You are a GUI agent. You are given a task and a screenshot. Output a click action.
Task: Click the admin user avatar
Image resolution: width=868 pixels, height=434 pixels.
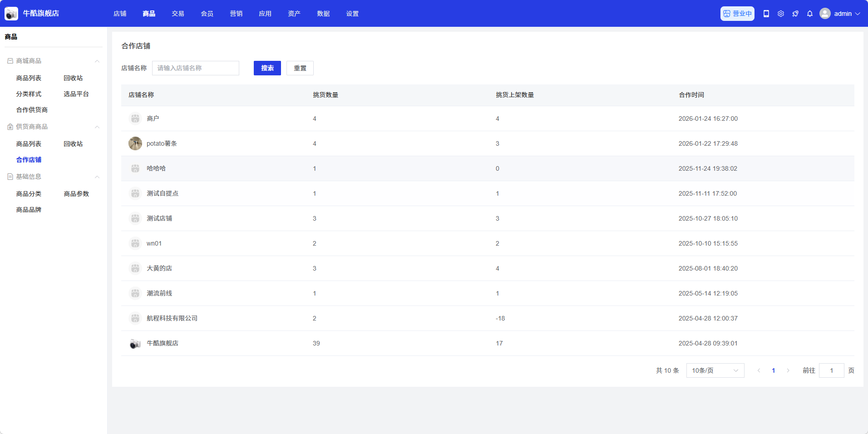click(825, 14)
